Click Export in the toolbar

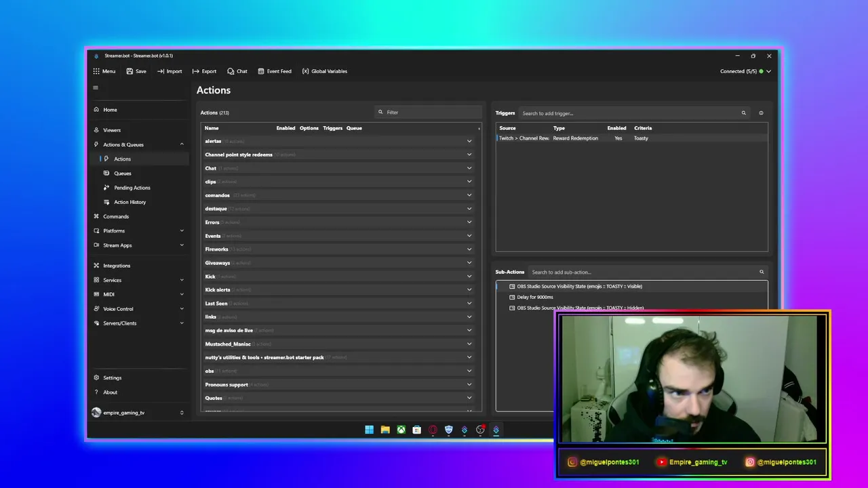tap(204, 71)
